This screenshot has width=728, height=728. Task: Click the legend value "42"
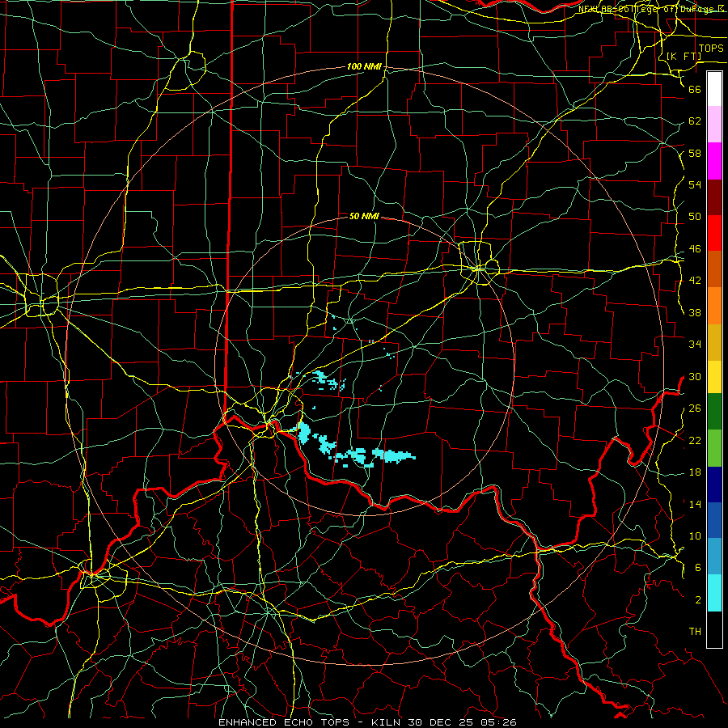[x=695, y=281]
